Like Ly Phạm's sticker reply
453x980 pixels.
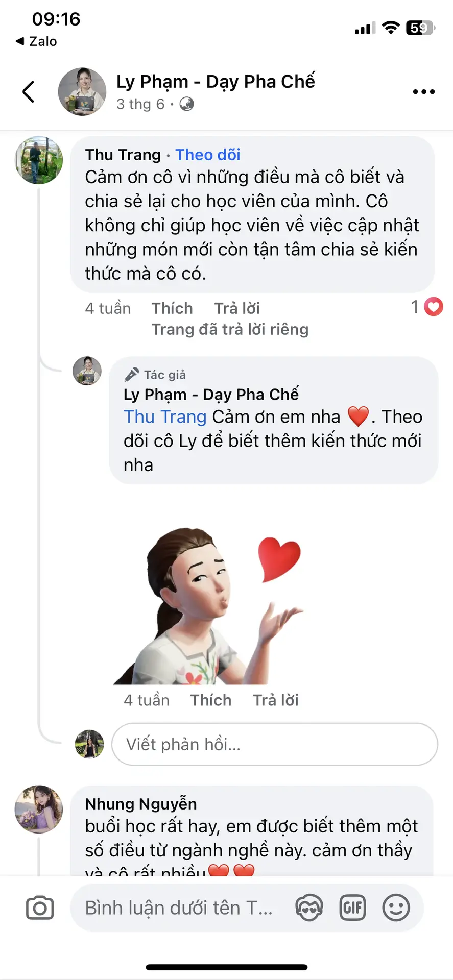[x=211, y=700]
